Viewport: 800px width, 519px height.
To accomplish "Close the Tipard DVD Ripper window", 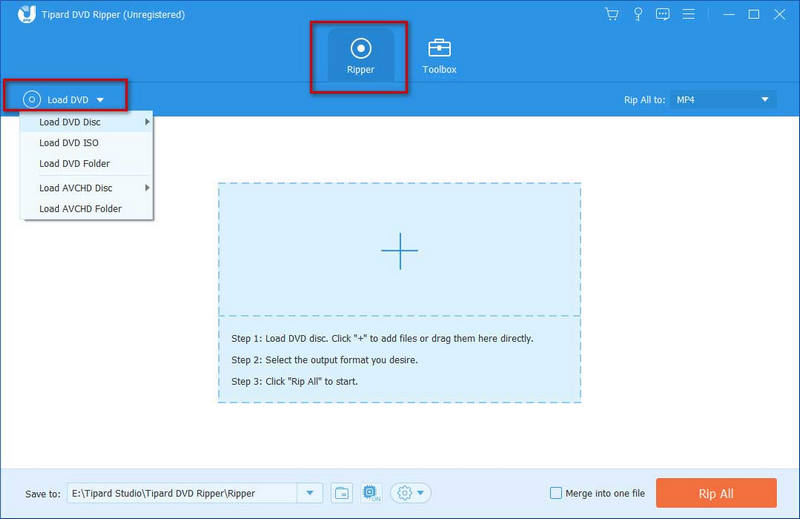I will [x=779, y=14].
